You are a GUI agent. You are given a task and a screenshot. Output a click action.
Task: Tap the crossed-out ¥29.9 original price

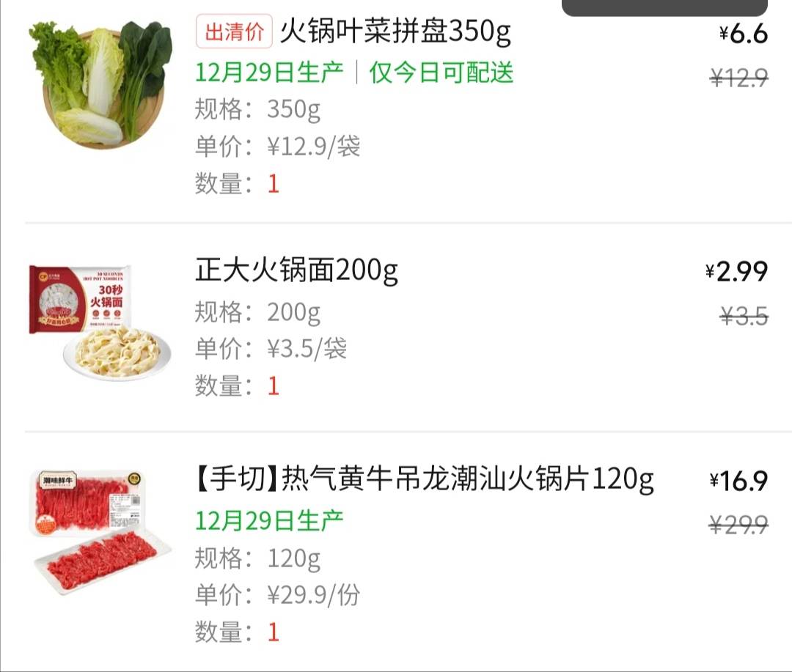[x=739, y=525]
